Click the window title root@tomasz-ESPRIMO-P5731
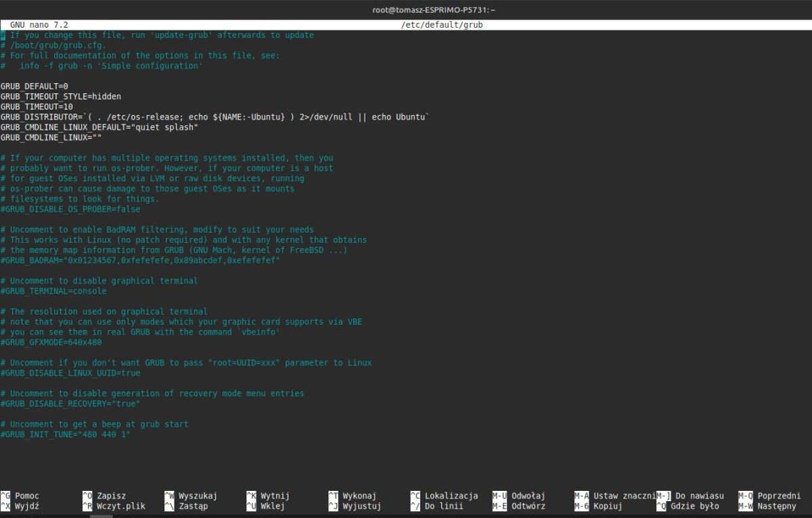Screen dimensions: 812x518 click(x=434, y=9)
